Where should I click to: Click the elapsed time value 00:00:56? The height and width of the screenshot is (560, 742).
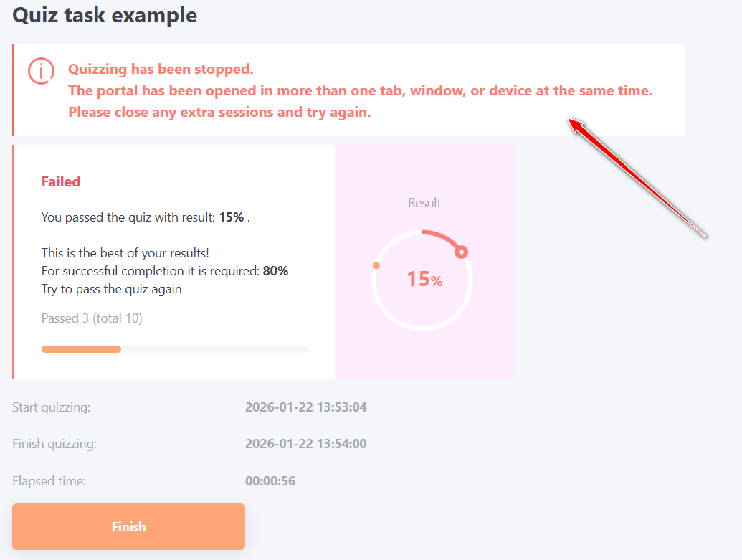(270, 481)
